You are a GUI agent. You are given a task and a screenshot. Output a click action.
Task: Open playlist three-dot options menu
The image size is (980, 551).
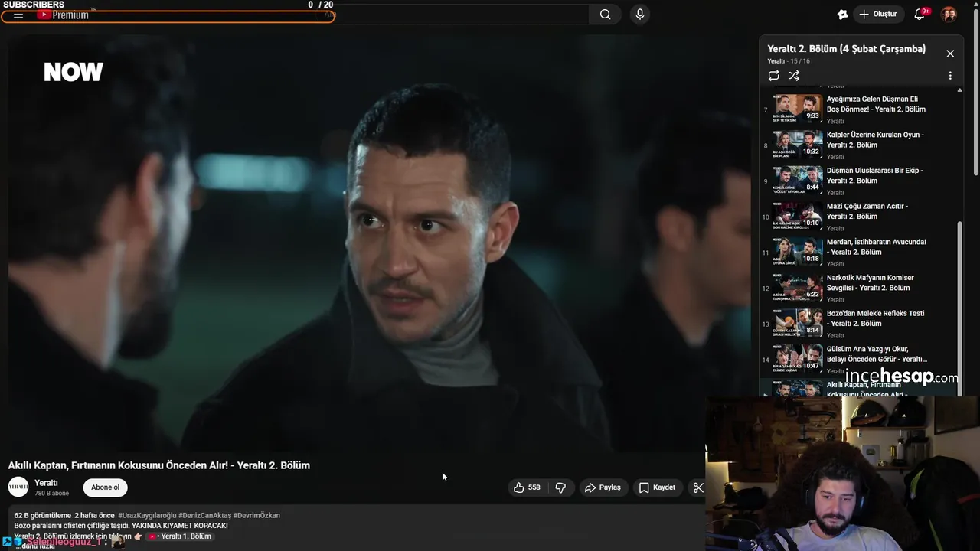tap(950, 76)
